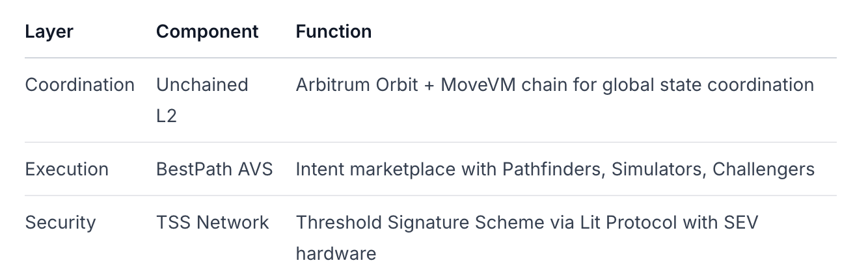
Task: Click the word SEV
Action: (x=740, y=223)
